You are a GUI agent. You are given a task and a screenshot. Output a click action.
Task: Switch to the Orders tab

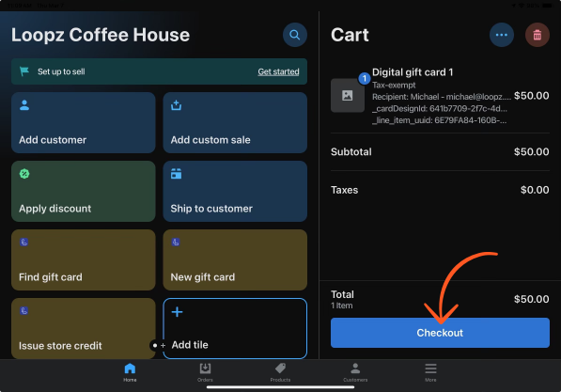point(205,372)
